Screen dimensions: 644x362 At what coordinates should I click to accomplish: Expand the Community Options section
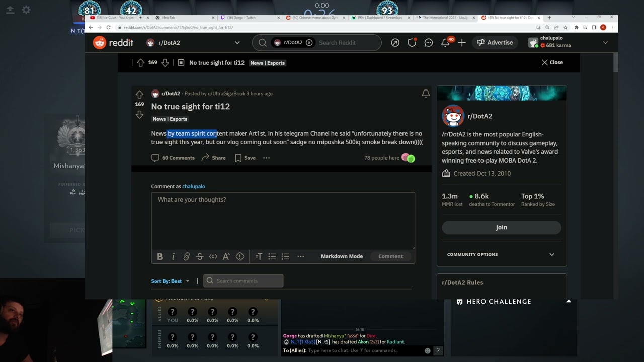501,254
